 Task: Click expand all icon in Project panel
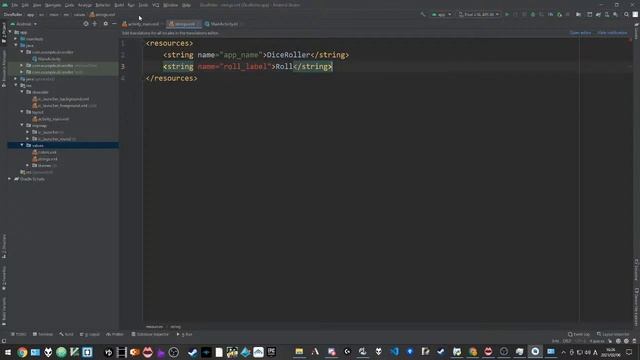(95, 24)
